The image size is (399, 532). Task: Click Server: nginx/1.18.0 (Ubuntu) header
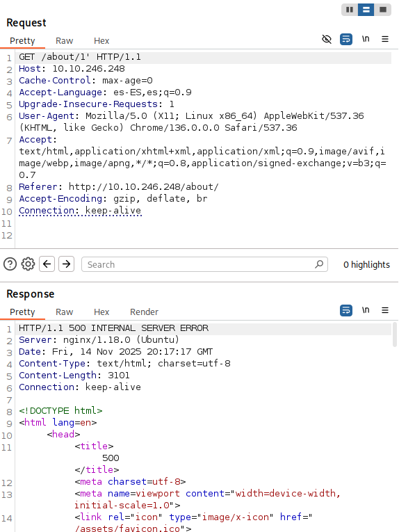click(x=99, y=340)
